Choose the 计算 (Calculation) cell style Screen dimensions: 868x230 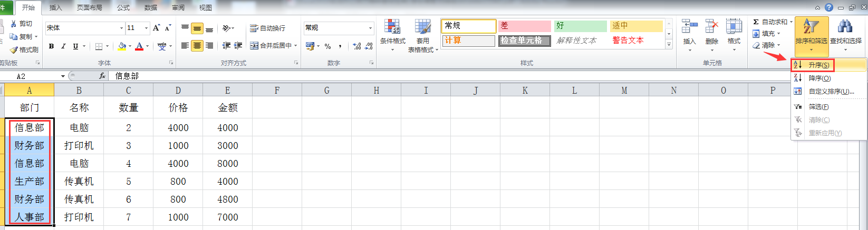tap(469, 41)
